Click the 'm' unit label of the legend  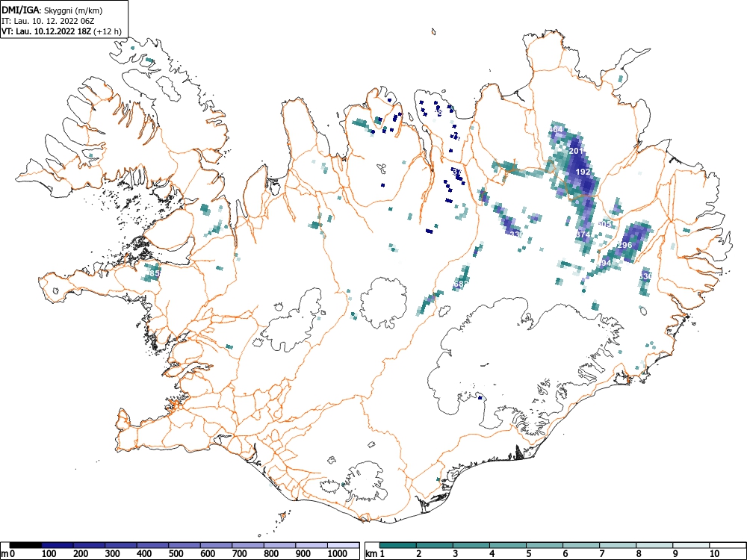(x=4, y=554)
